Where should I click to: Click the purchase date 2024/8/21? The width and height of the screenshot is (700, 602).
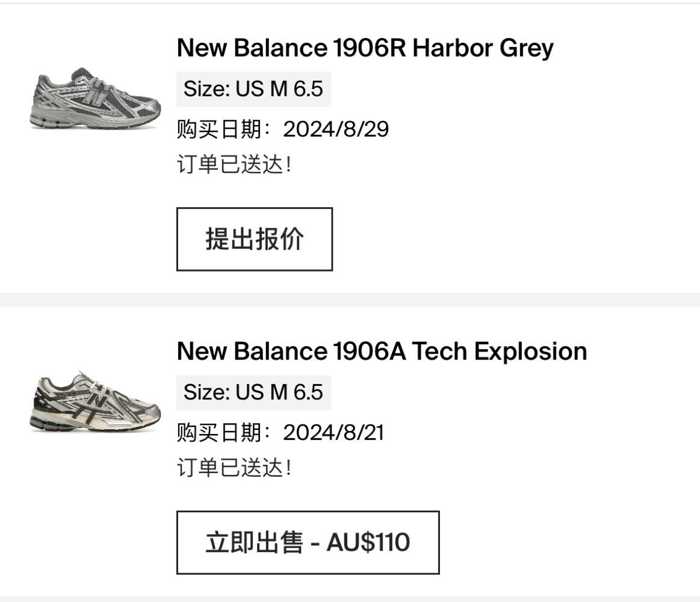(x=333, y=432)
